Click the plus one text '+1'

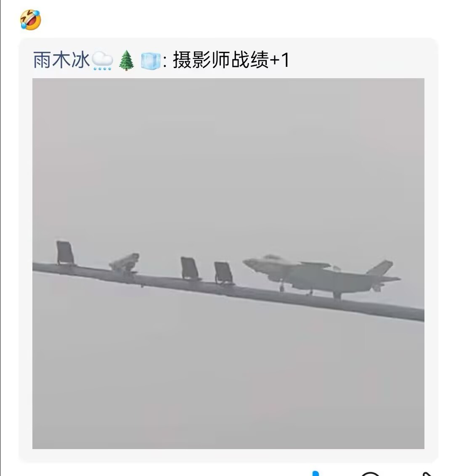tap(279, 60)
